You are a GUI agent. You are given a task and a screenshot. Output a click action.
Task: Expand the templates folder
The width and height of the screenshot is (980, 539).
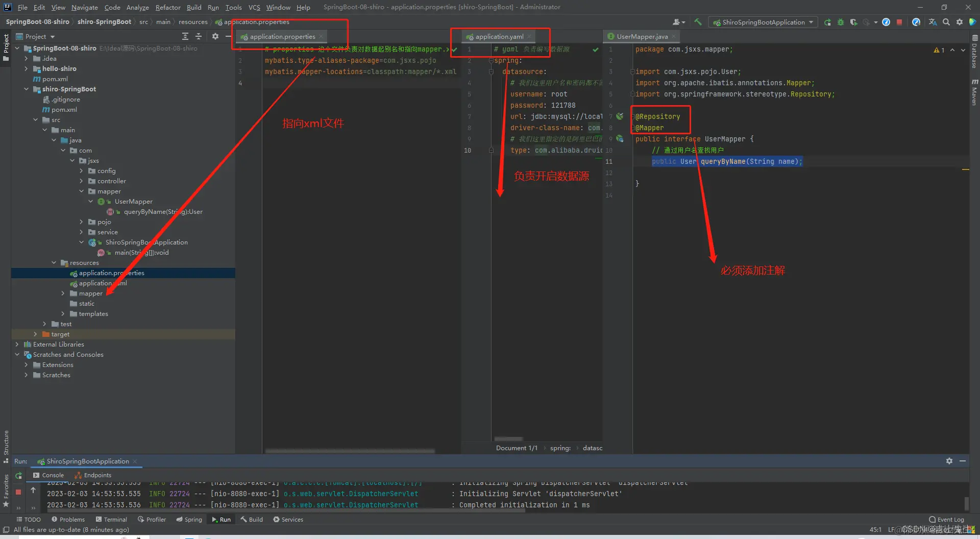pos(63,314)
